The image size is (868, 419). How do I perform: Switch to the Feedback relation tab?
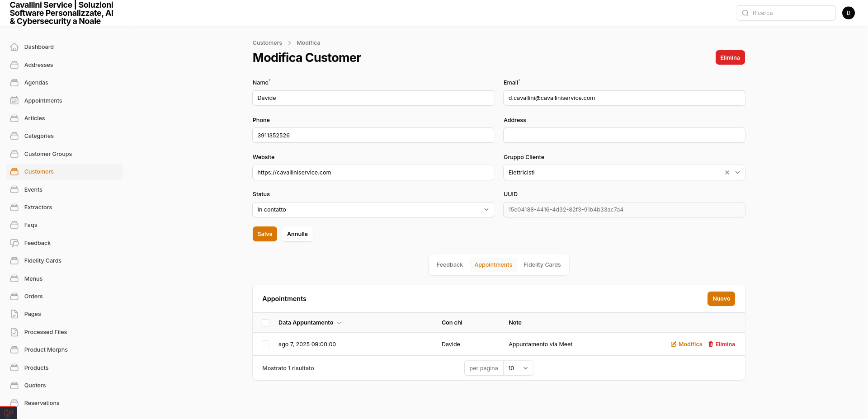pyautogui.click(x=449, y=265)
